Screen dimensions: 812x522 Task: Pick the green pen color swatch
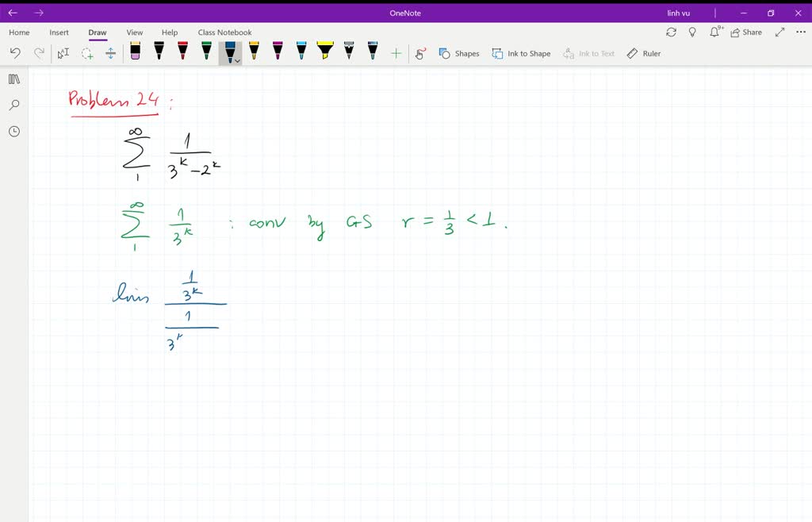(206, 52)
